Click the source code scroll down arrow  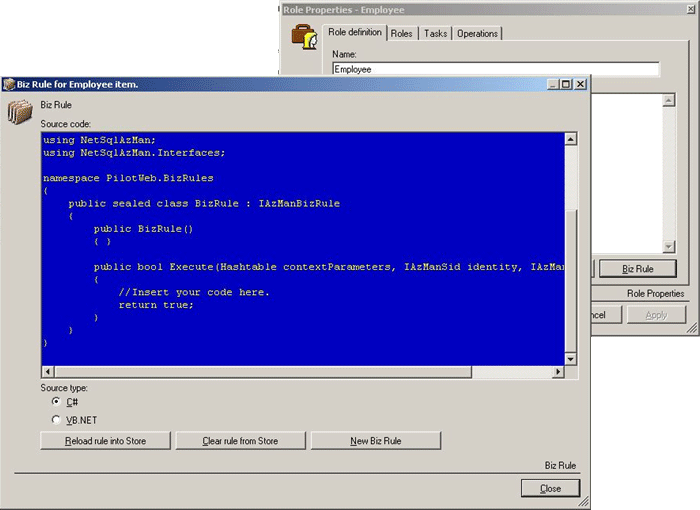click(571, 359)
